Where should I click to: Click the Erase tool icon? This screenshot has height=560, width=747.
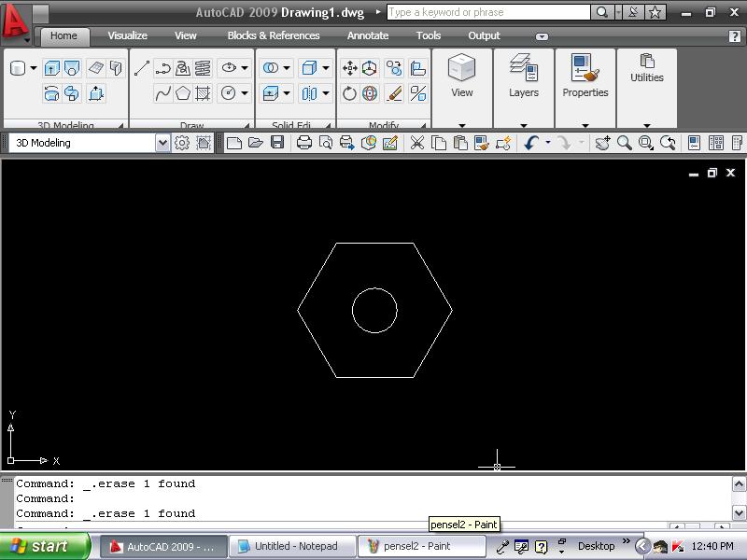(x=394, y=93)
